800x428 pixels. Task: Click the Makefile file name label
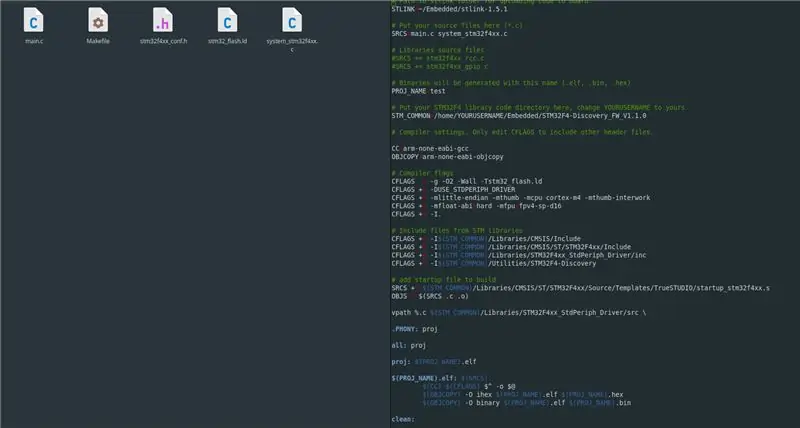point(98,41)
